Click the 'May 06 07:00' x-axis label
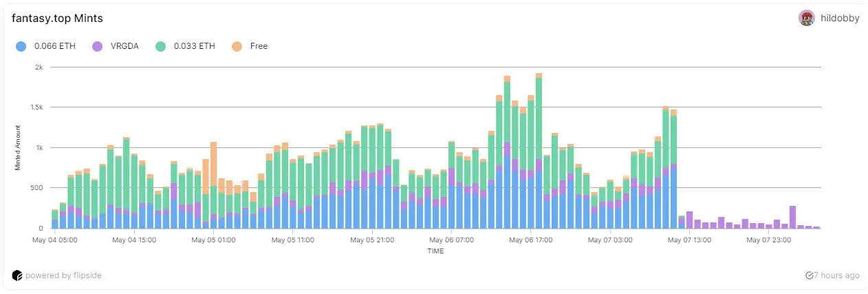868x294 pixels. [x=451, y=240]
